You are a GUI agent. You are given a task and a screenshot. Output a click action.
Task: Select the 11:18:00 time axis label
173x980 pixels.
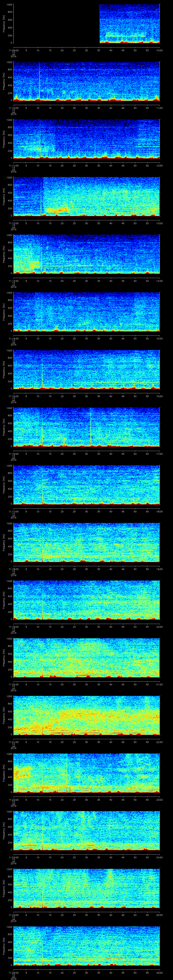14,569
